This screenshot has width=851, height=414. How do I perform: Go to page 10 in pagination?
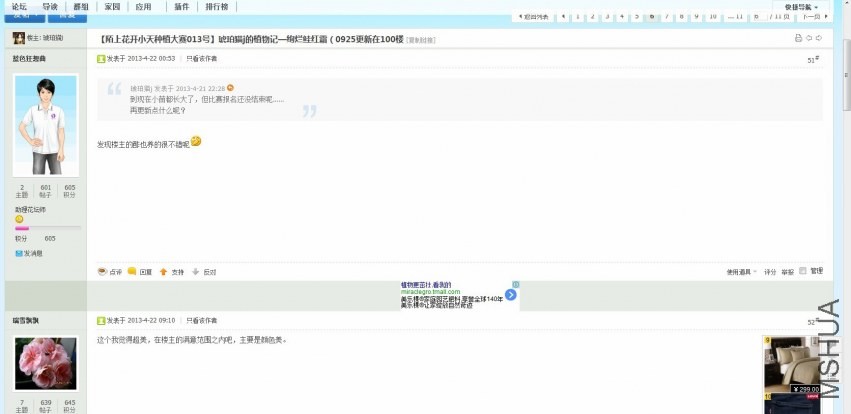(713, 17)
